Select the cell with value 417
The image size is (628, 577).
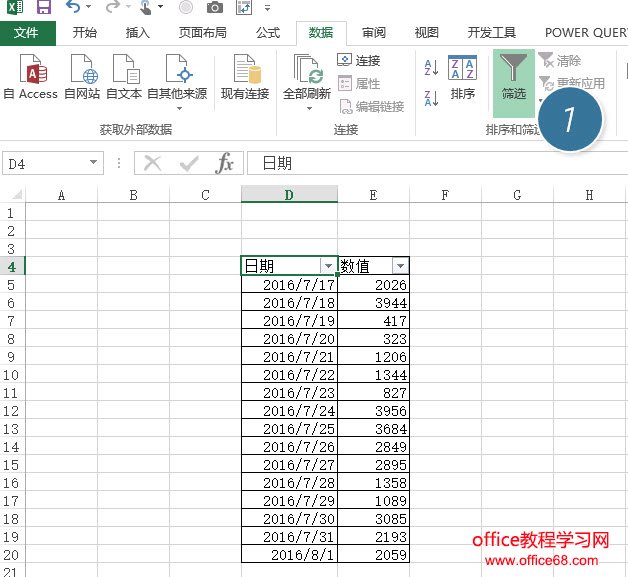[x=373, y=320]
